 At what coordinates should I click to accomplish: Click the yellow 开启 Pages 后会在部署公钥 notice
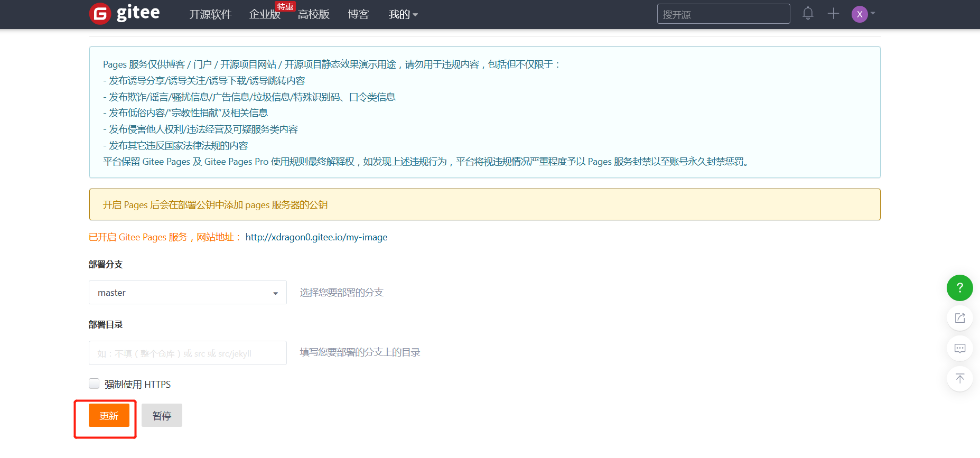coord(484,204)
